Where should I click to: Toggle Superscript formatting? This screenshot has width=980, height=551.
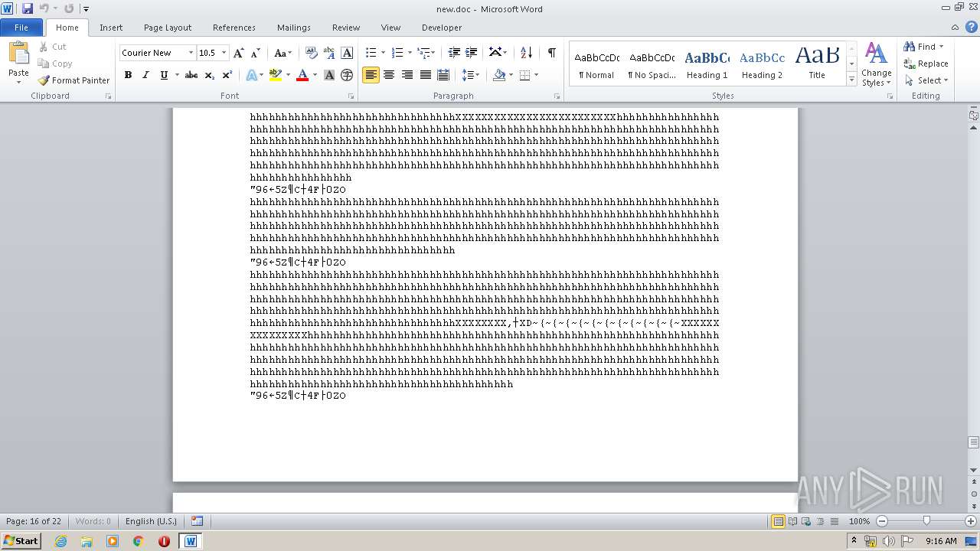pyautogui.click(x=227, y=75)
